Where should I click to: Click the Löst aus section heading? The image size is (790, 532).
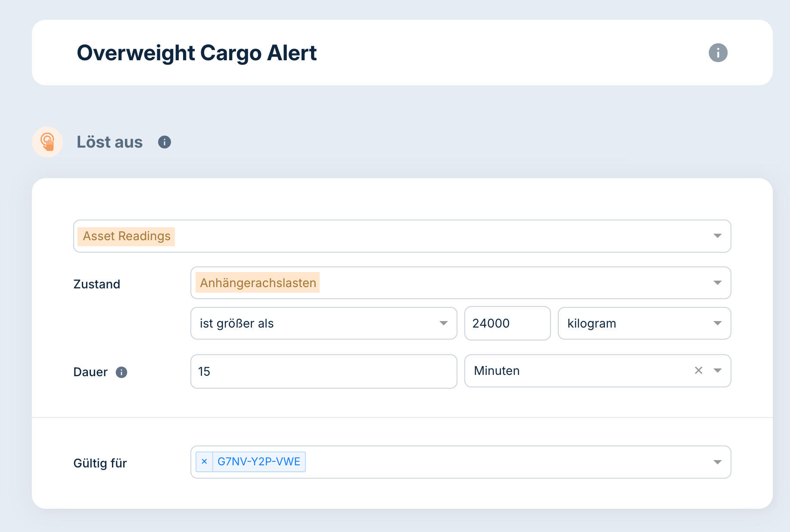(109, 142)
